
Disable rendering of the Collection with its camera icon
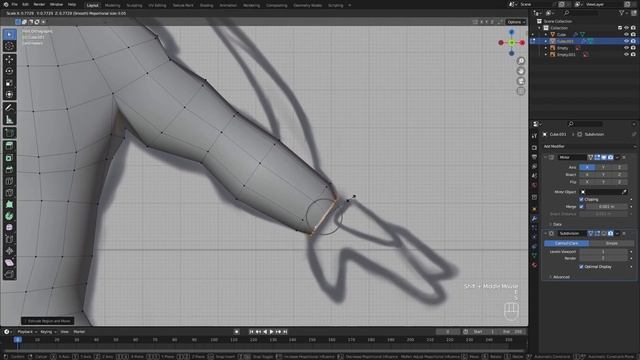pos(633,28)
